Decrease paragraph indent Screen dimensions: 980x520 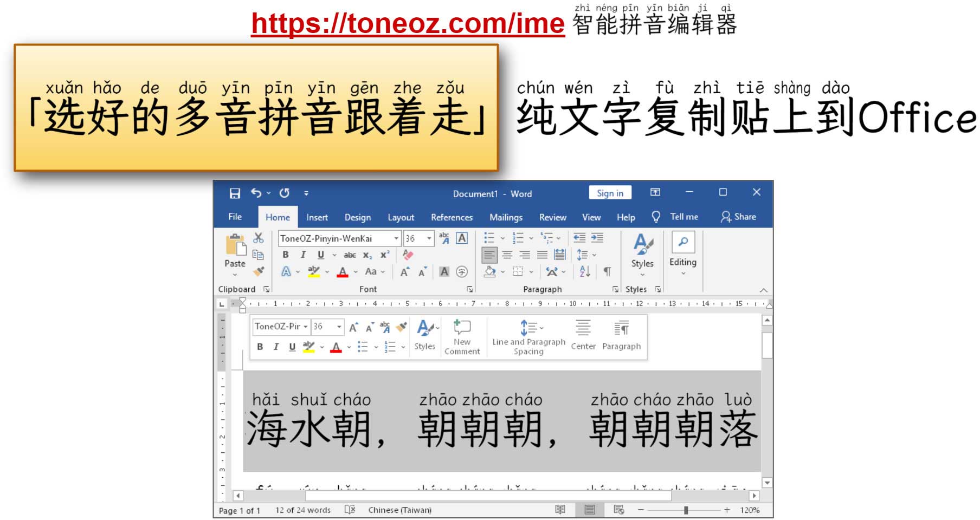click(x=579, y=238)
